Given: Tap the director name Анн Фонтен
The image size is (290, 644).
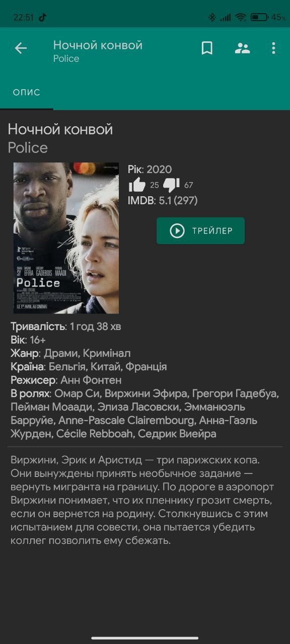Looking at the screenshot, I should click(x=91, y=380).
